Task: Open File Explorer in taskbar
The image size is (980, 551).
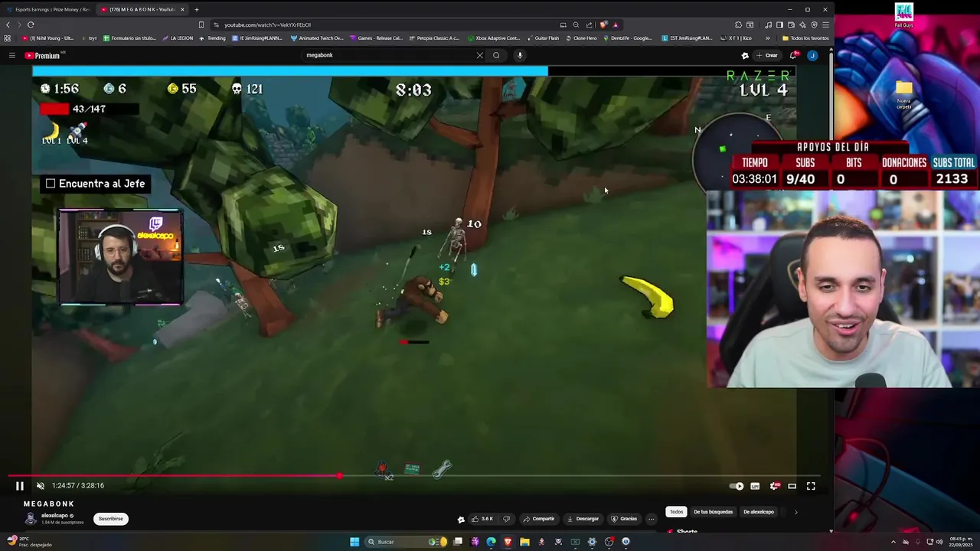Action: pos(524,542)
